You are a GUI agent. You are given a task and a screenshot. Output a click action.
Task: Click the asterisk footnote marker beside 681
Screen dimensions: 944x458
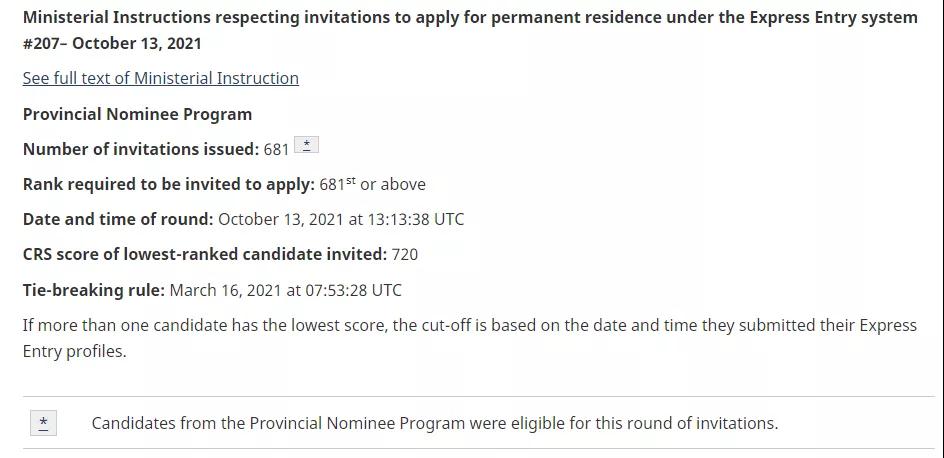coord(306,145)
